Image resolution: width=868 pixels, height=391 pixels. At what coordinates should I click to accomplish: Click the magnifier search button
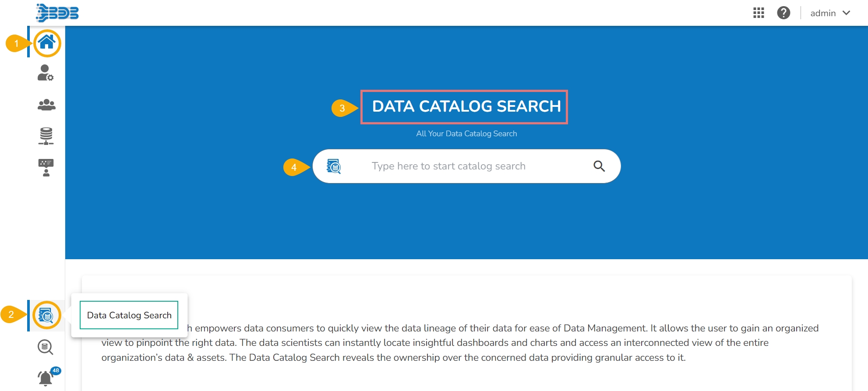(599, 166)
